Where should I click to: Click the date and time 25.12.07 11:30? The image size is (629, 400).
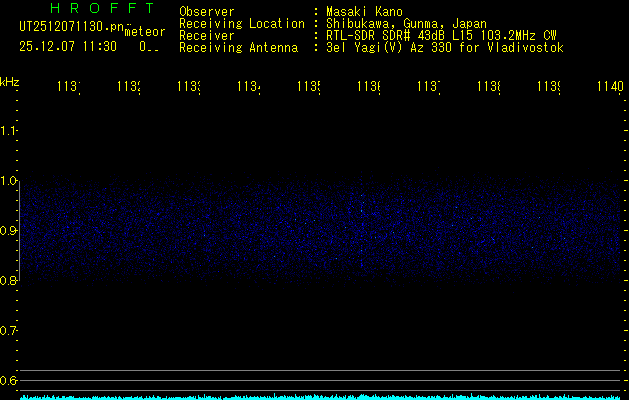click(x=68, y=46)
